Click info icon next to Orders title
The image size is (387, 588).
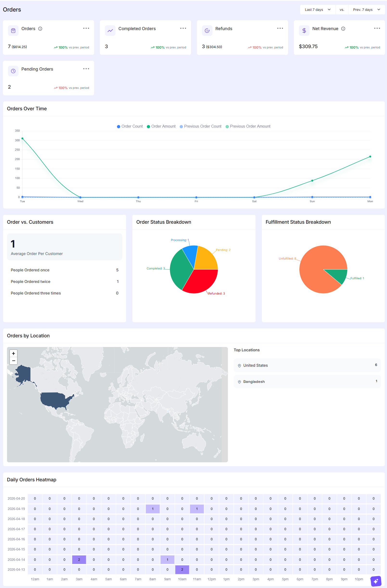[x=40, y=29]
